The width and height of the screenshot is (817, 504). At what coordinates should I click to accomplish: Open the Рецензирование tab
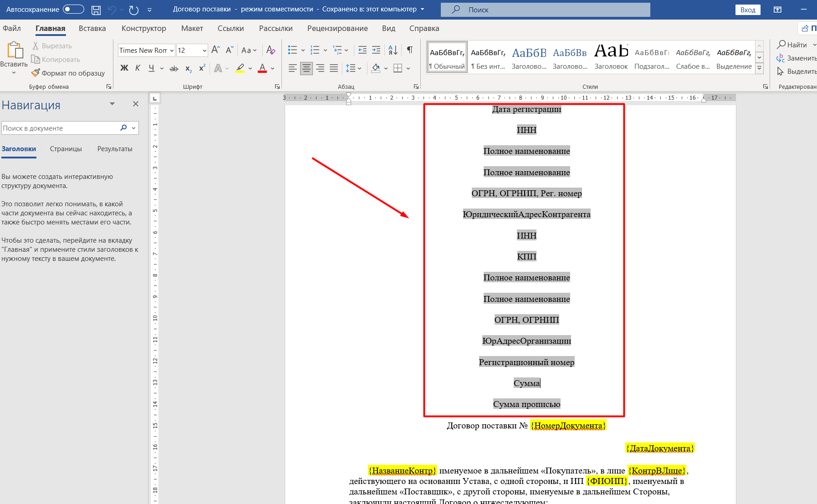click(x=337, y=28)
